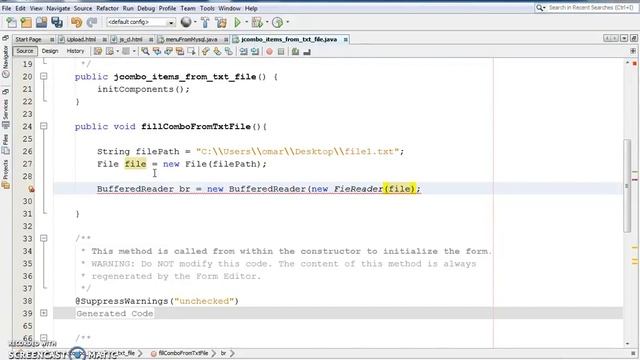Click the Find Next Occurrence icon
The image size is (640, 360).
point(168,51)
